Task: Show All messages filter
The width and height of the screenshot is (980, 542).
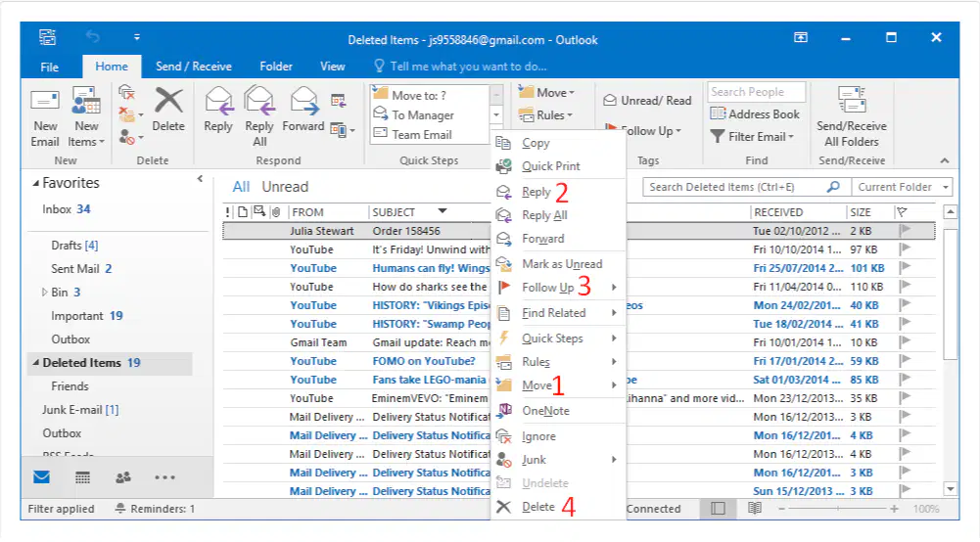Action: tap(241, 187)
